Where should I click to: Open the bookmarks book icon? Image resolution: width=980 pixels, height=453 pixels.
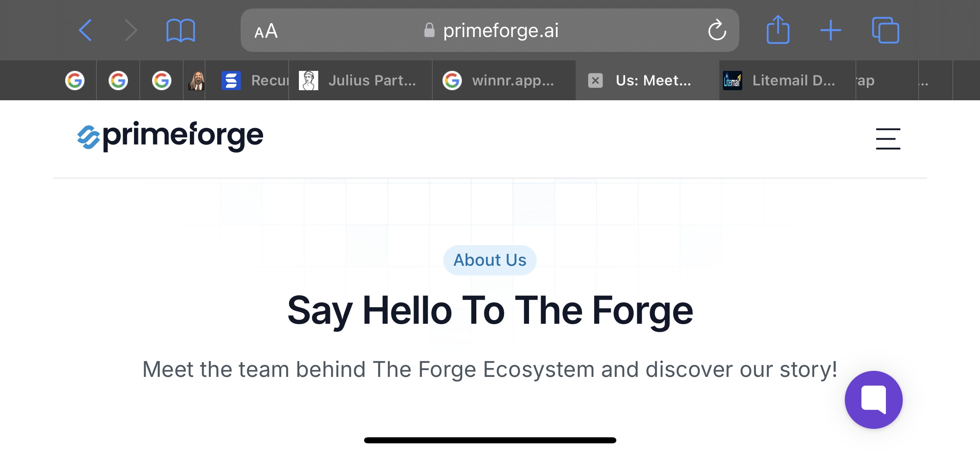point(181,30)
